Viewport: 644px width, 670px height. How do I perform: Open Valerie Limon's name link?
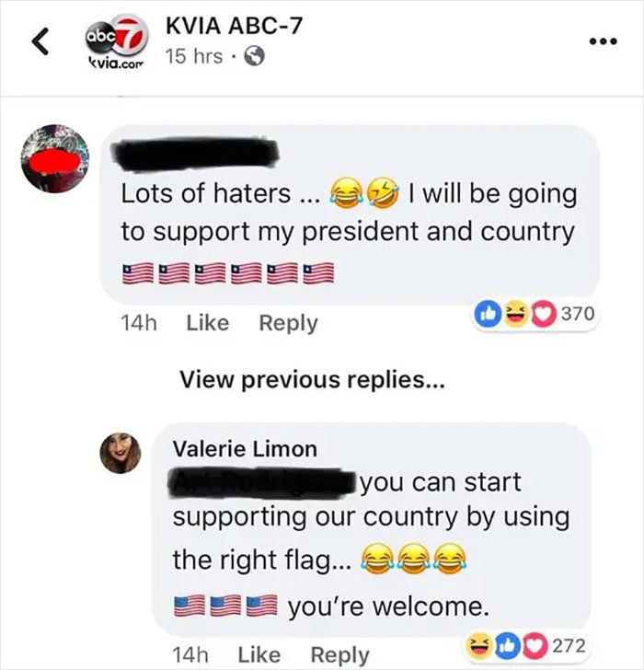coord(245,449)
